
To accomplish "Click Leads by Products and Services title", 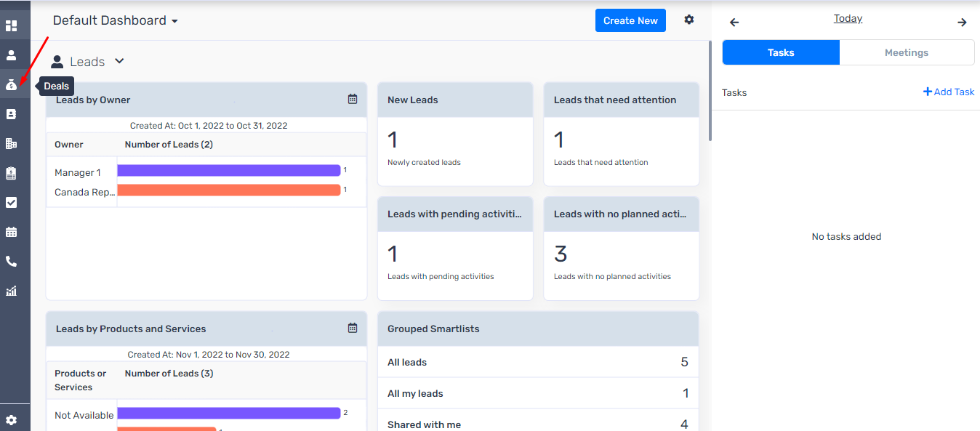I will click(131, 329).
